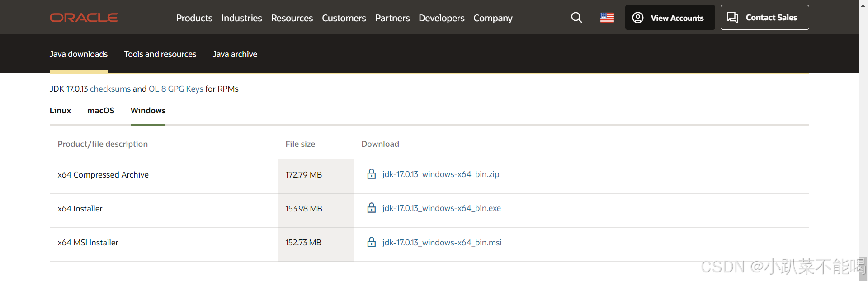This screenshot has height=281, width=868.
Task: Click lock icon beside the zip download
Action: click(372, 174)
